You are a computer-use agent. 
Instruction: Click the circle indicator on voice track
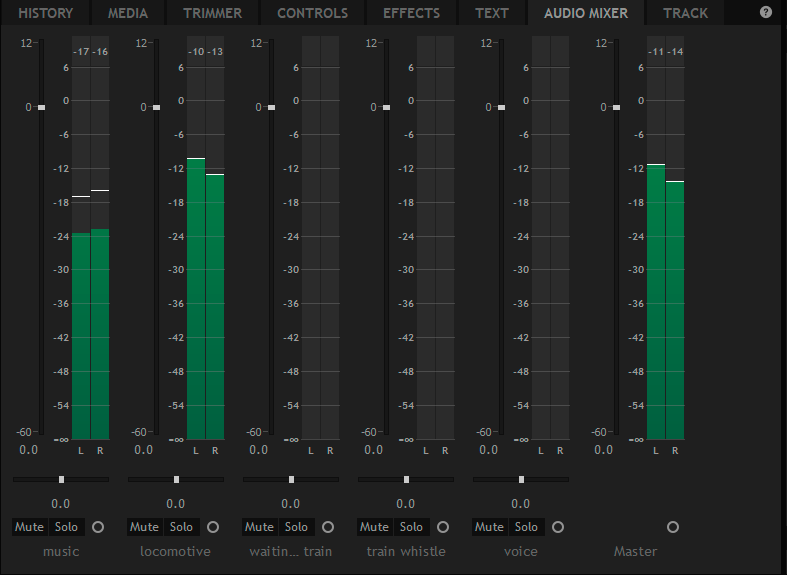[x=558, y=527]
